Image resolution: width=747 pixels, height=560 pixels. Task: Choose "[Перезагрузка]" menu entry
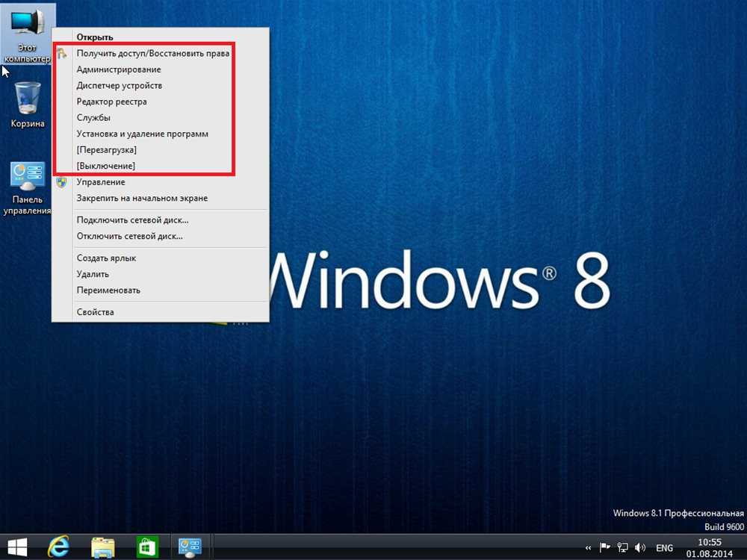coord(161,150)
